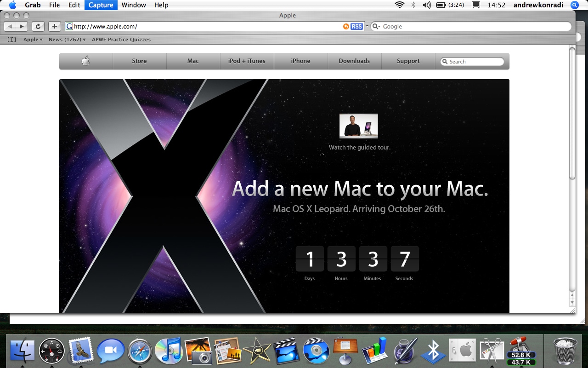Click Safari's vertical scrollbar thumb
The height and width of the screenshot is (368, 588).
[572, 113]
